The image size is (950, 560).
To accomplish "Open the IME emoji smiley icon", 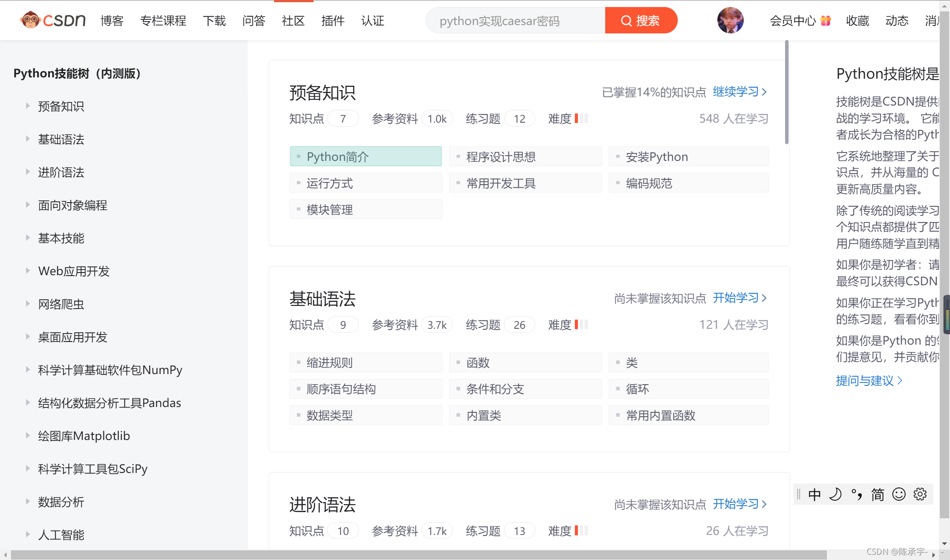I will [x=899, y=495].
